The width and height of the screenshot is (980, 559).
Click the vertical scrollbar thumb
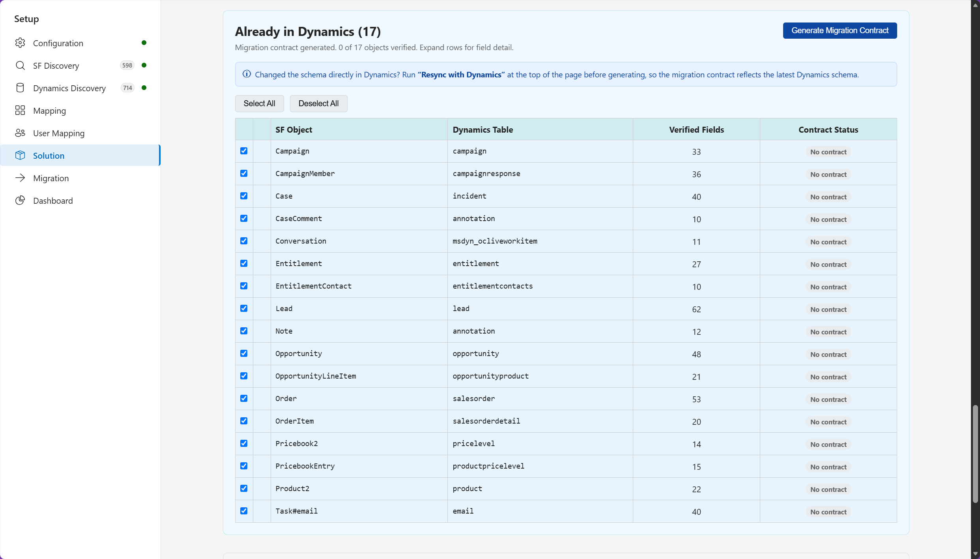[975, 454]
